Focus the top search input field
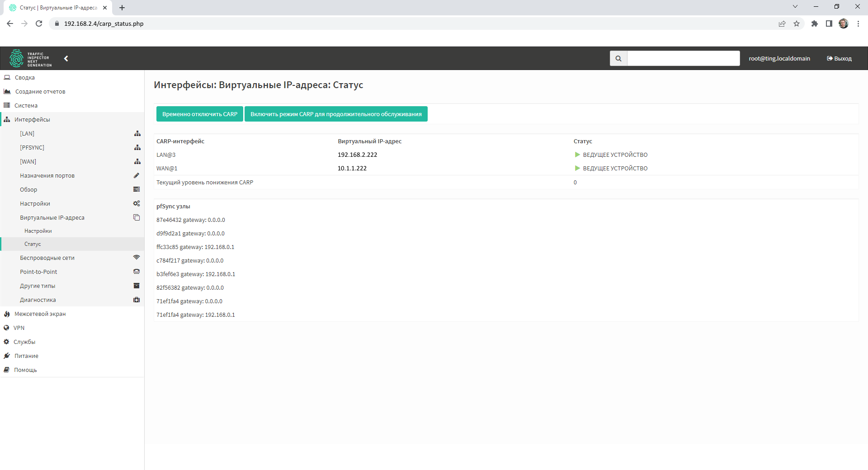Image resolution: width=868 pixels, height=470 pixels. point(683,58)
